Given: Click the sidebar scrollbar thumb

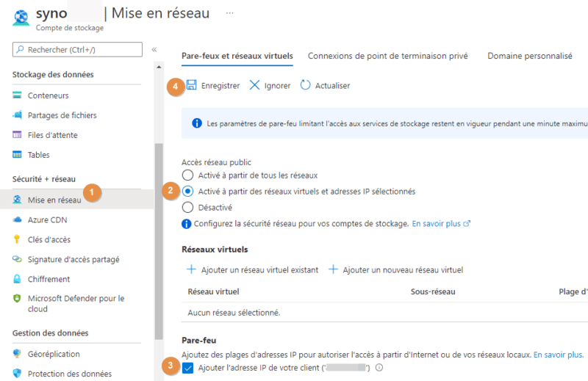Looking at the screenshot, I should point(159,242).
